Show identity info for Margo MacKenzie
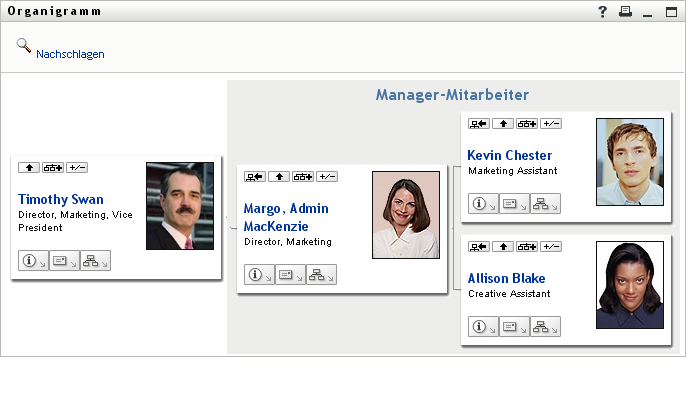 click(x=259, y=275)
